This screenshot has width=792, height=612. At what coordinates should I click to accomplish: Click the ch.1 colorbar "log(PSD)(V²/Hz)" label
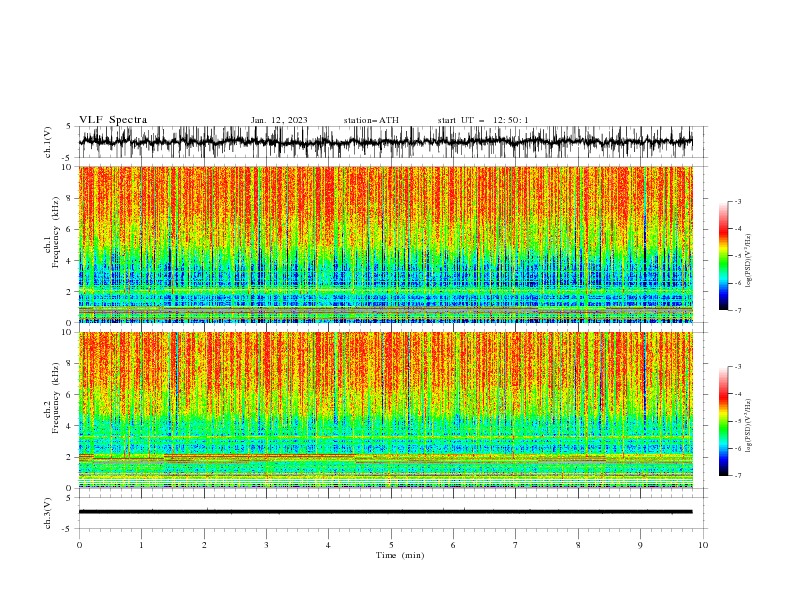748,261
